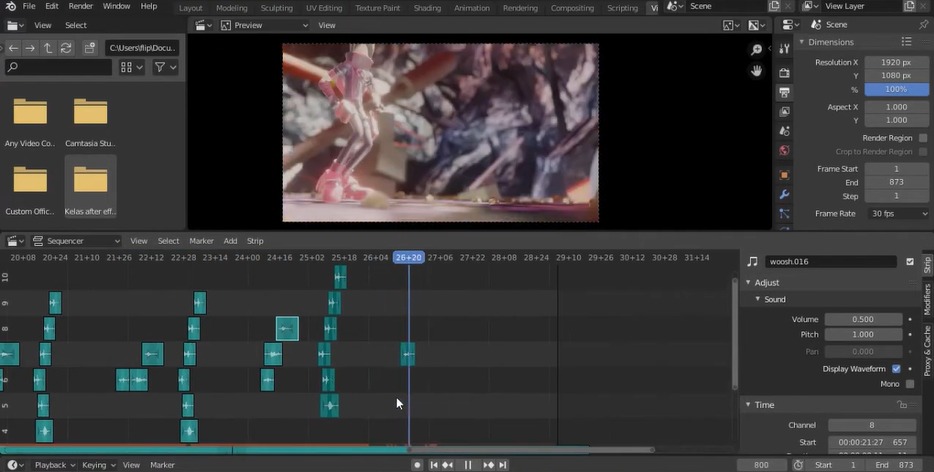
Task: Open the Strip menu in sequencer
Action: point(255,241)
